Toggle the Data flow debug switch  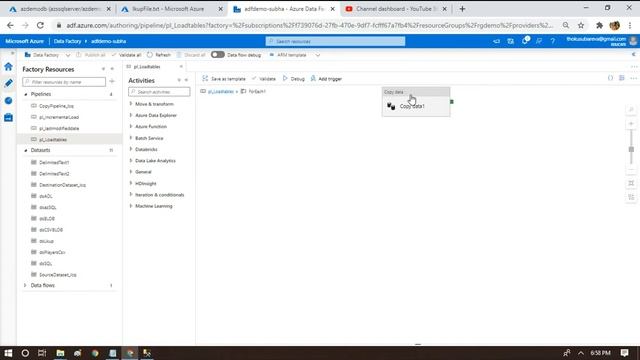218,55
